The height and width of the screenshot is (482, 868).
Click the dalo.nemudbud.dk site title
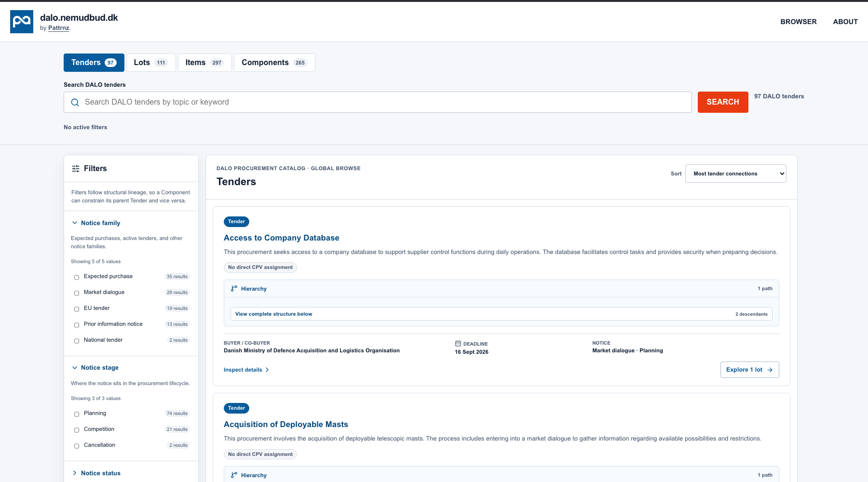[79, 17]
